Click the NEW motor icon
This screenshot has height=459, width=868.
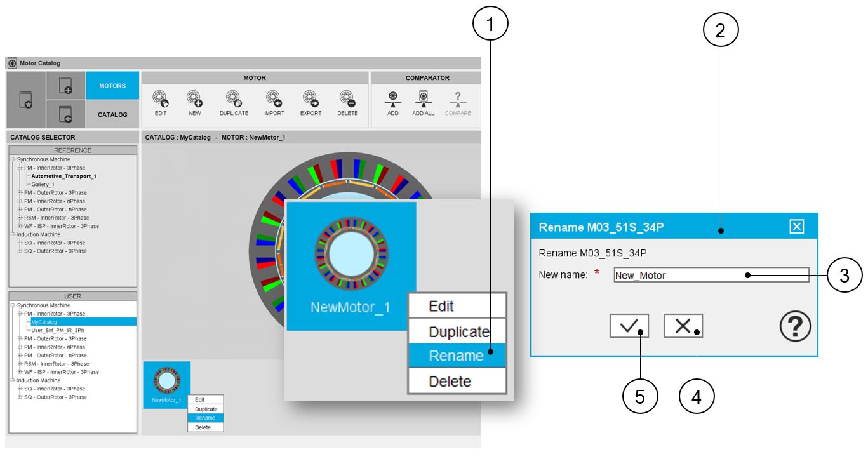[194, 99]
